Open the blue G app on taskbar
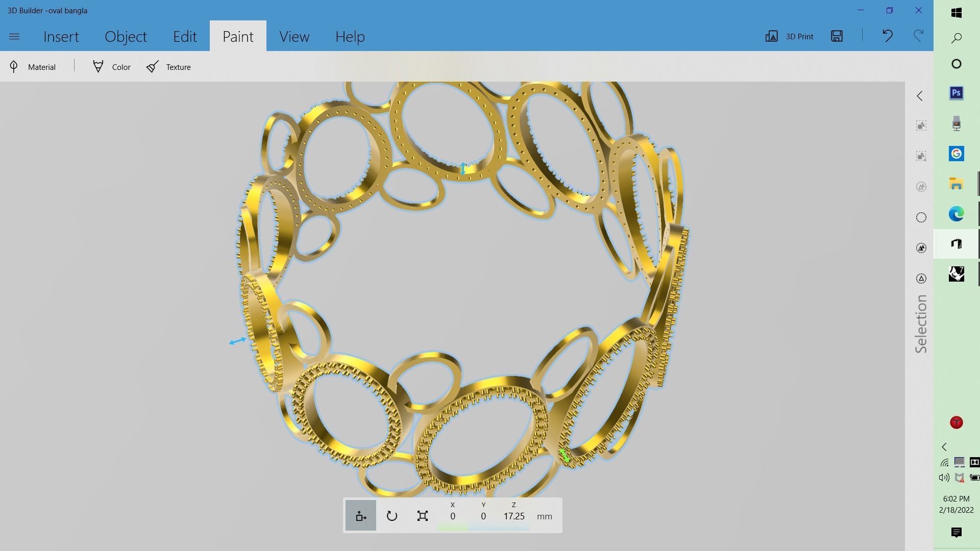This screenshot has height=551, width=980. pos(957,154)
